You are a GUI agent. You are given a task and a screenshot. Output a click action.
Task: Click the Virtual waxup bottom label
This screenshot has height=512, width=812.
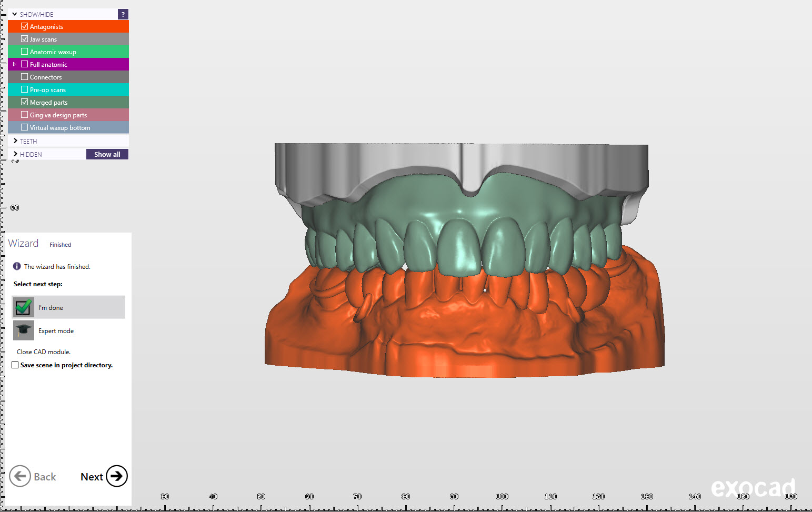[x=60, y=128]
